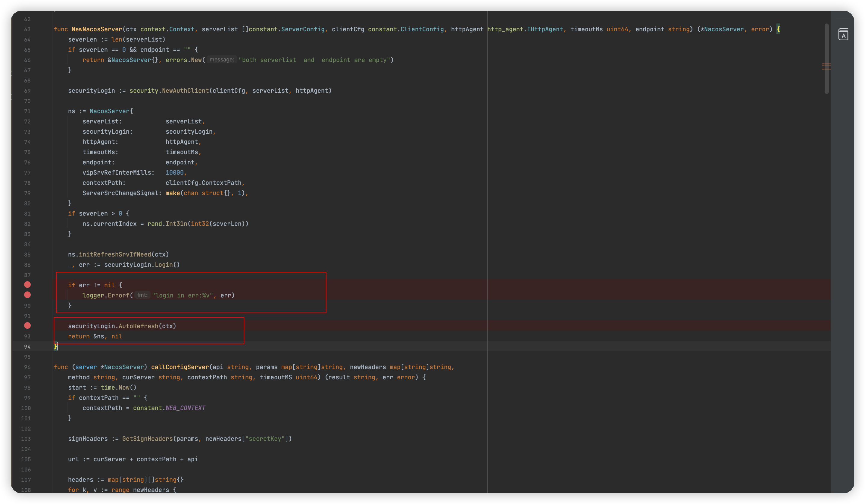Viewport: 865px width, 504px height.
Task: Click function name callConfigServer
Action: [x=180, y=367]
